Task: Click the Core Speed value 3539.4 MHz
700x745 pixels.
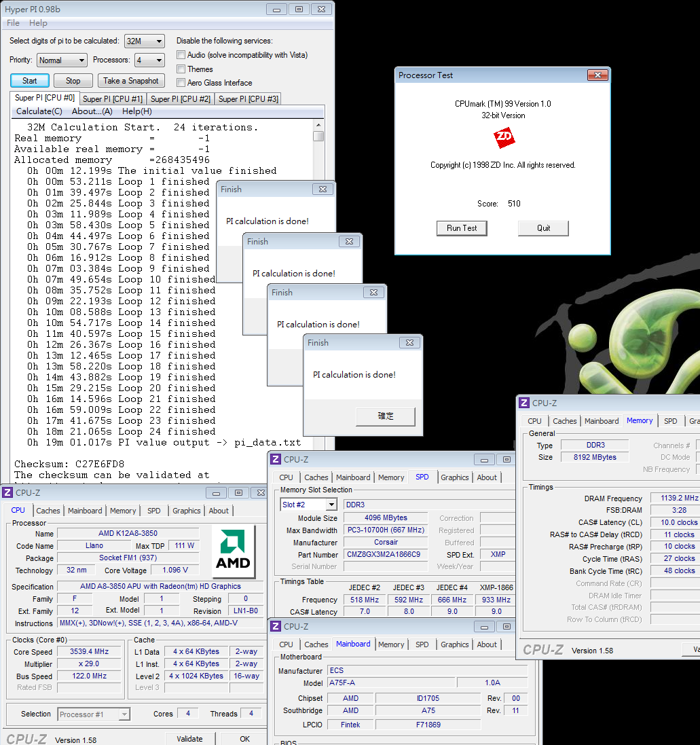Action: [89, 652]
